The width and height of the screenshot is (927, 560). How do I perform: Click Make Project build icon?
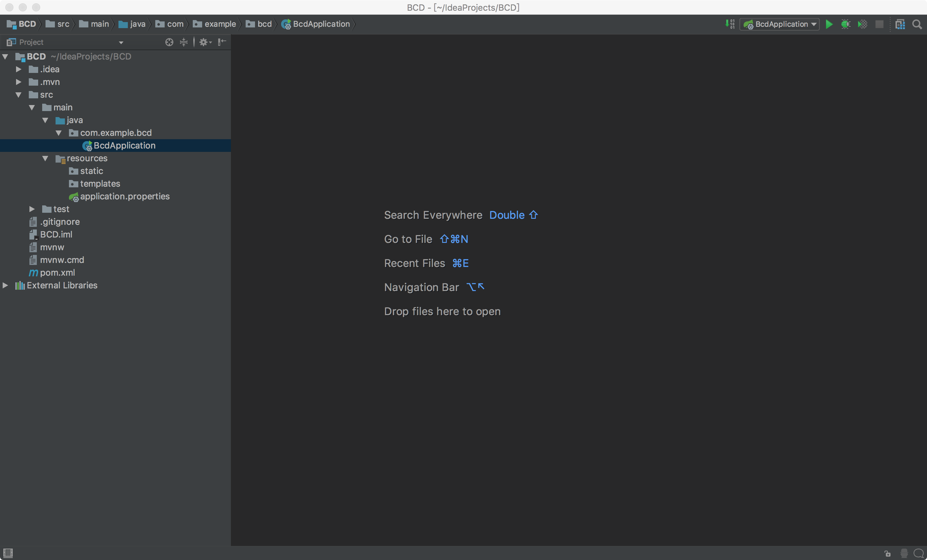coord(730,24)
